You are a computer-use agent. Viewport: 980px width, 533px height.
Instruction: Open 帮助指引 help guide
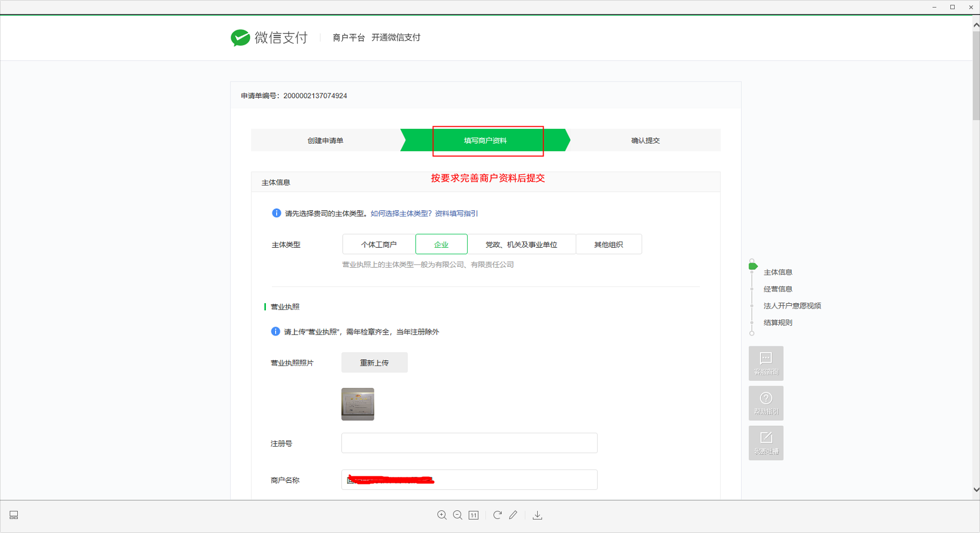tap(766, 403)
